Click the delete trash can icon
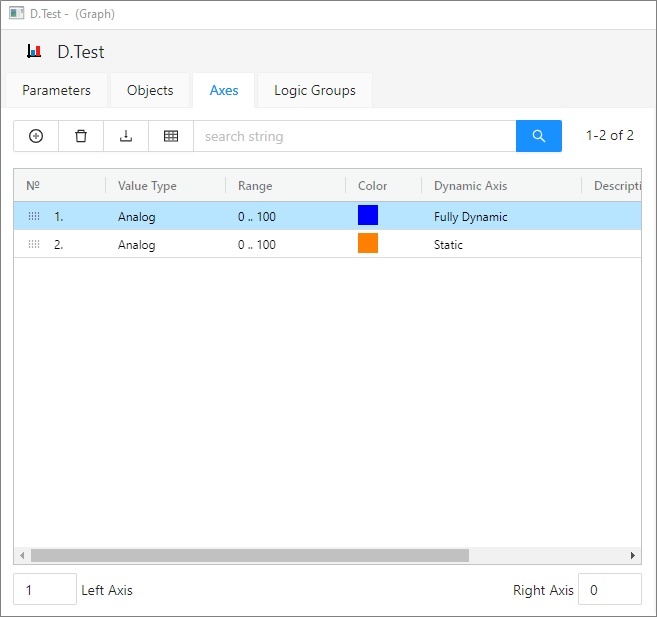The height and width of the screenshot is (617, 657). pos(81,136)
